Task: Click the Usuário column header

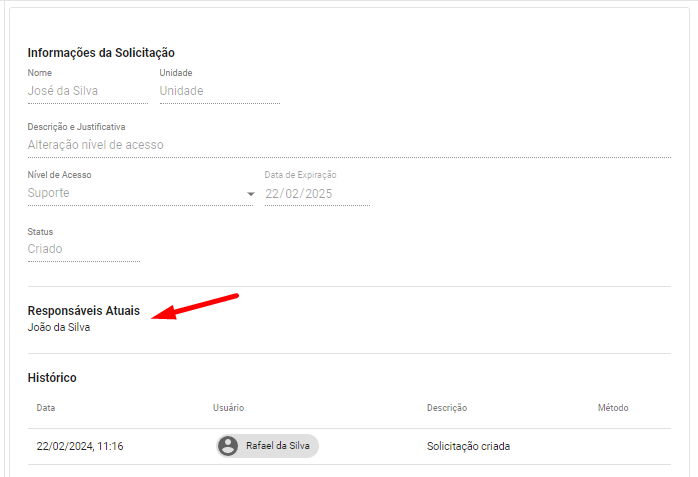Action: click(228, 408)
